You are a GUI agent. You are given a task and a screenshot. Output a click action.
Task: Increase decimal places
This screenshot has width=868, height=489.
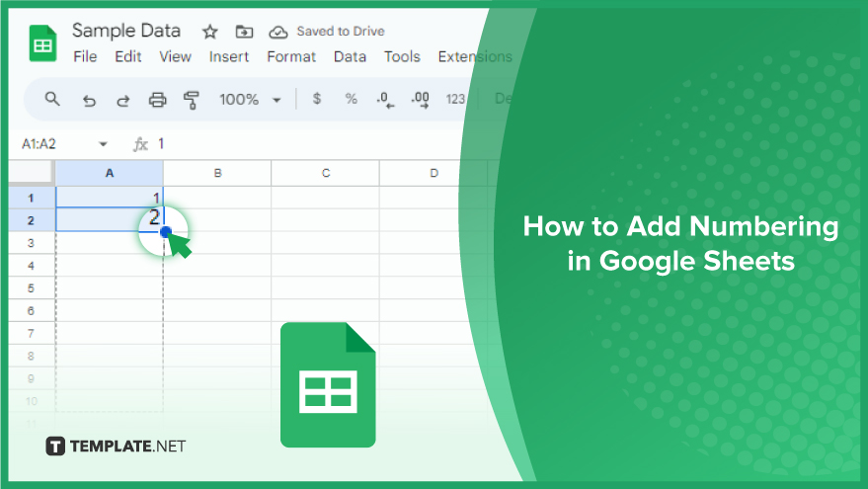[x=420, y=100]
